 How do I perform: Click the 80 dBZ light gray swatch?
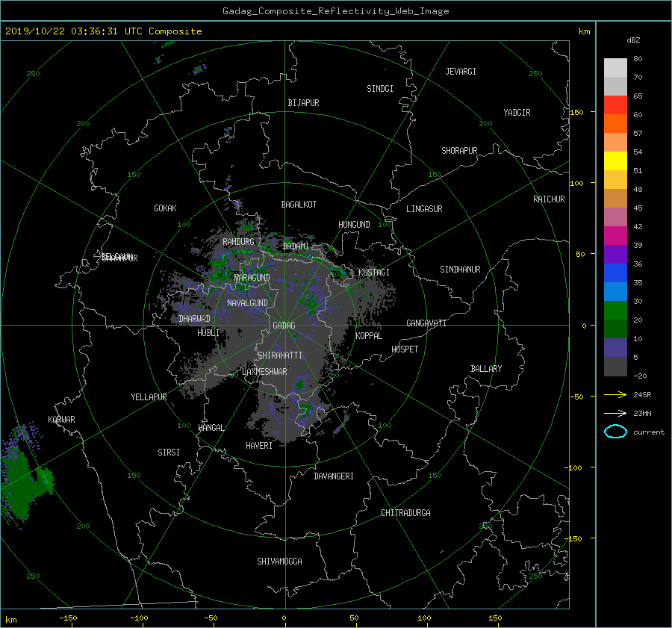(615, 68)
